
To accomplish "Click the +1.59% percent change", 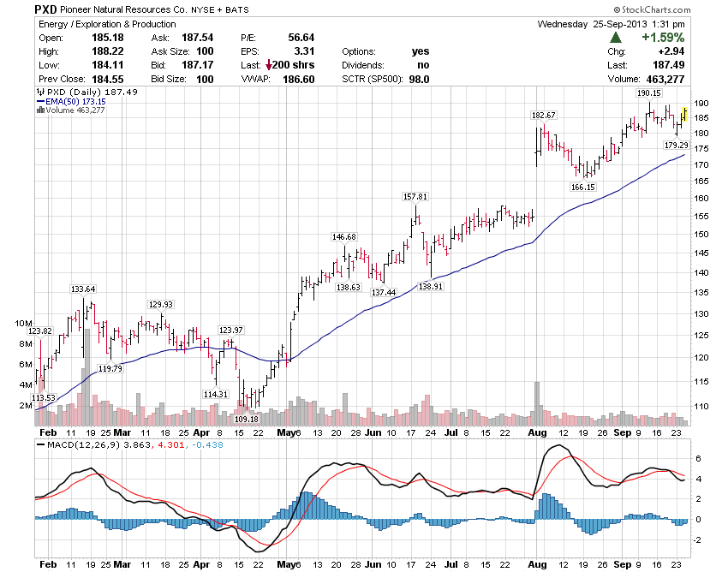I will point(663,38).
